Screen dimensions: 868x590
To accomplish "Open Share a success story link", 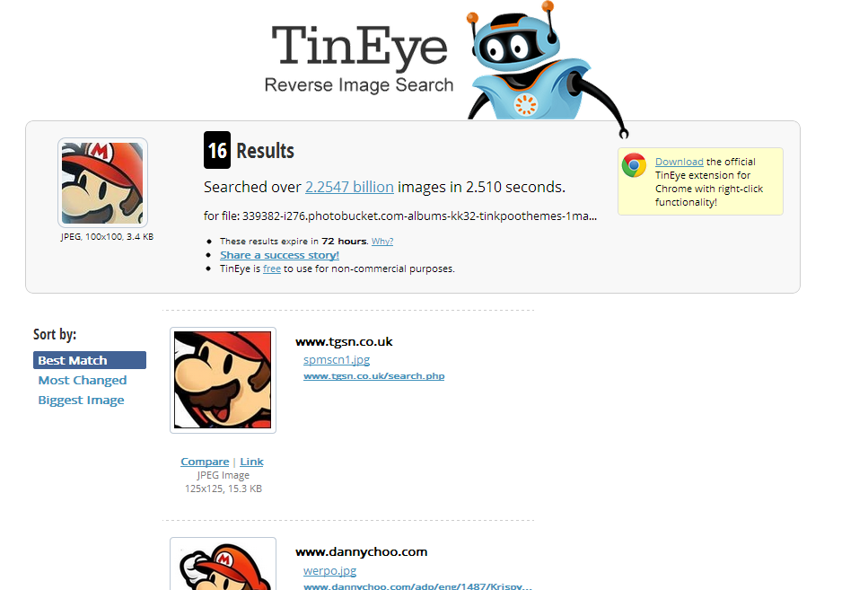I will (x=279, y=255).
